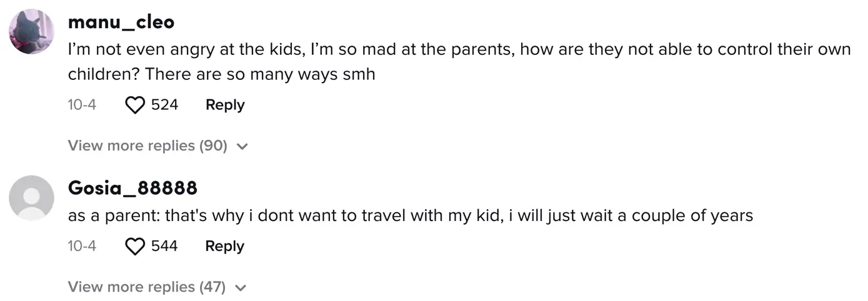
Task: Click the 10-4 date on manu_cleo's comment
Action: coord(82,105)
